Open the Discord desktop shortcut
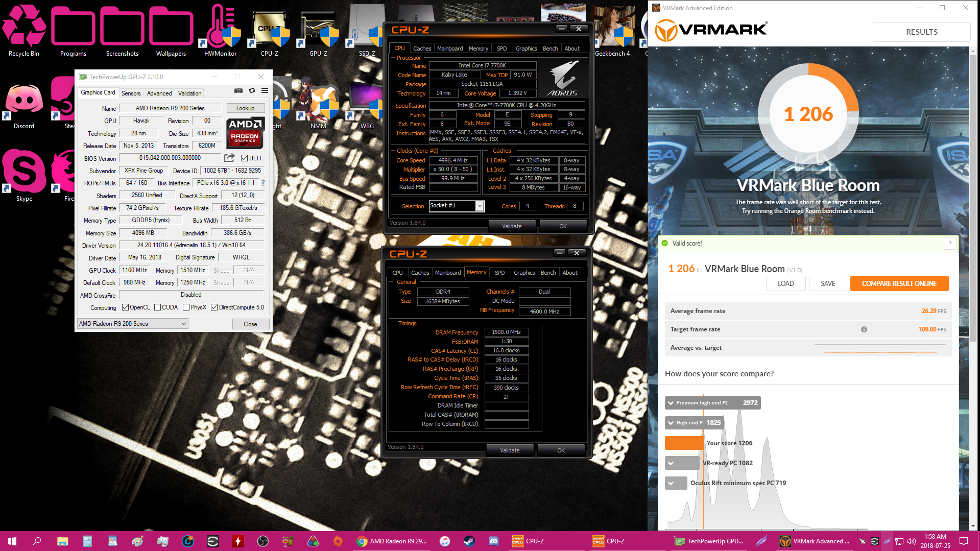The width and height of the screenshot is (980, 551). point(24,105)
